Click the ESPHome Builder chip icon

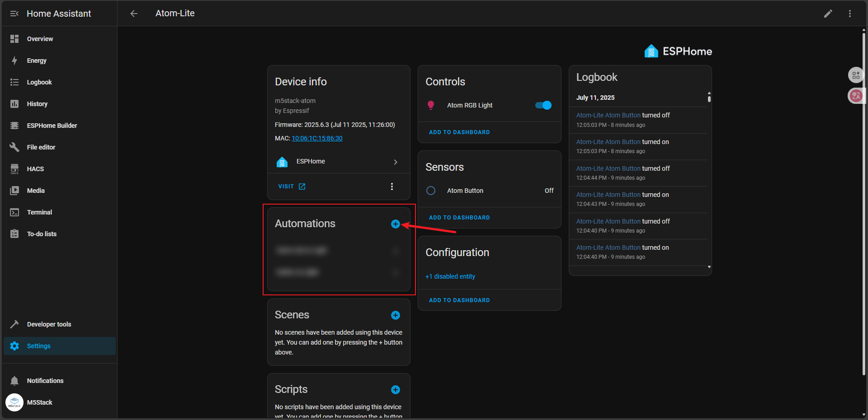point(14,126)
